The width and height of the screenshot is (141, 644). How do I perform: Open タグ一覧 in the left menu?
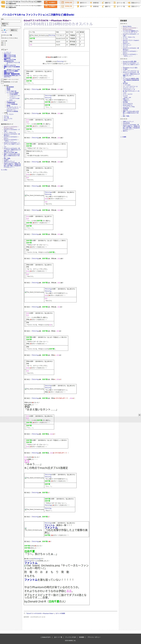(6, 117)
